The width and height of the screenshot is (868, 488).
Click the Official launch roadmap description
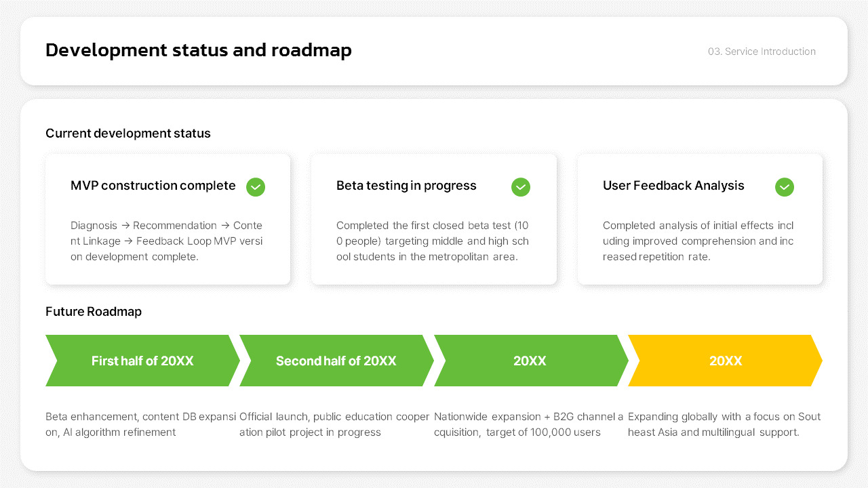334,424
